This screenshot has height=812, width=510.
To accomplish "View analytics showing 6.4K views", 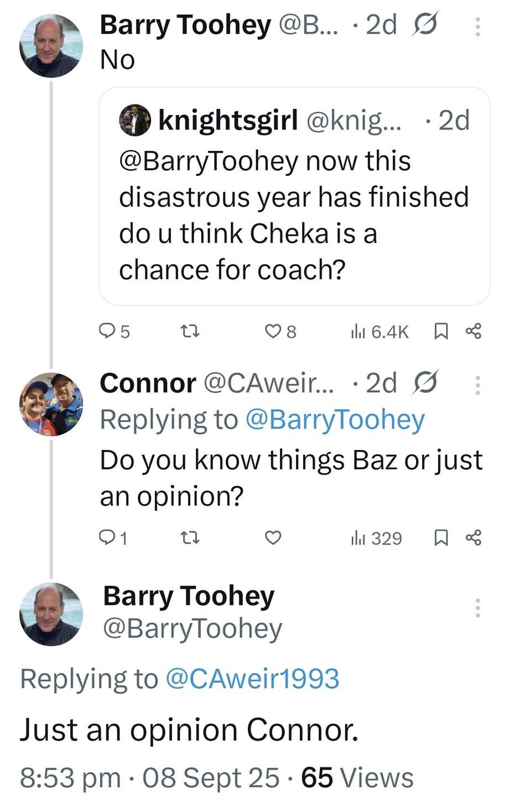I will click(379, 332).
